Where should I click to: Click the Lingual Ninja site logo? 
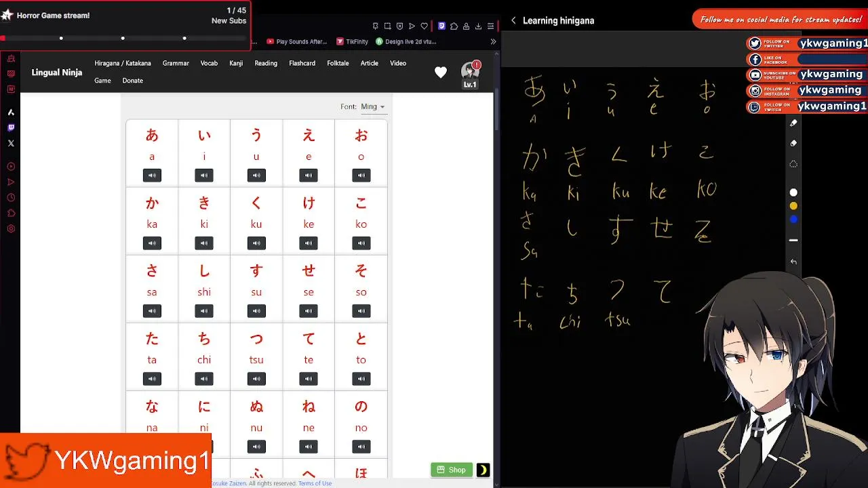click(x=57, y=73)
